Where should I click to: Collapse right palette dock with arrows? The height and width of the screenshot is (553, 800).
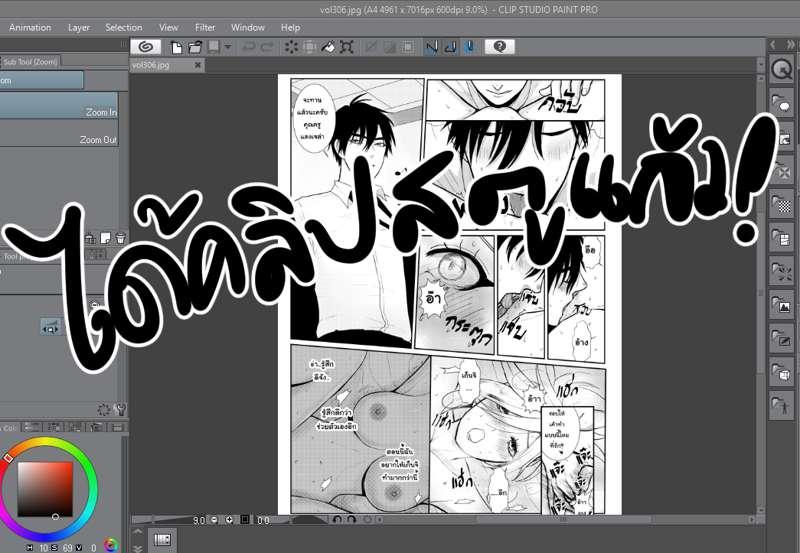[x=790, y=45]
